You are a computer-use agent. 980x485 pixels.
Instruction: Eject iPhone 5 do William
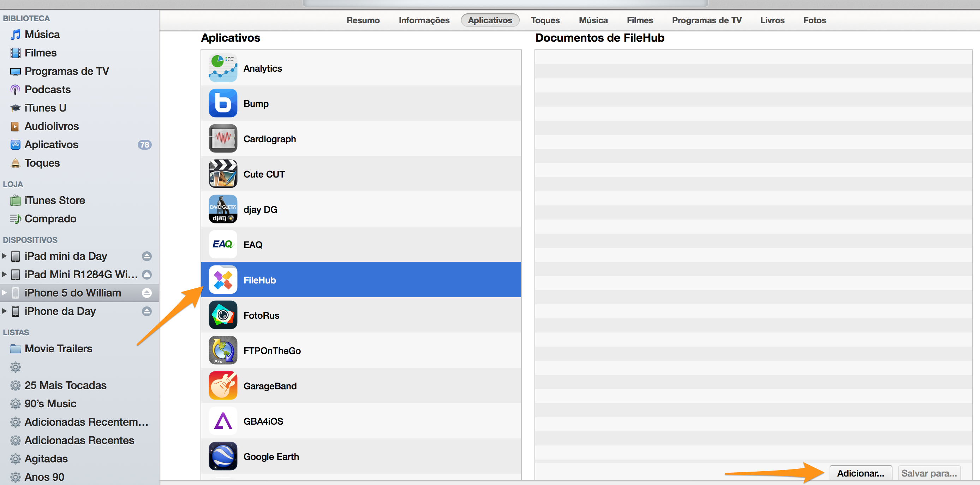147,293
